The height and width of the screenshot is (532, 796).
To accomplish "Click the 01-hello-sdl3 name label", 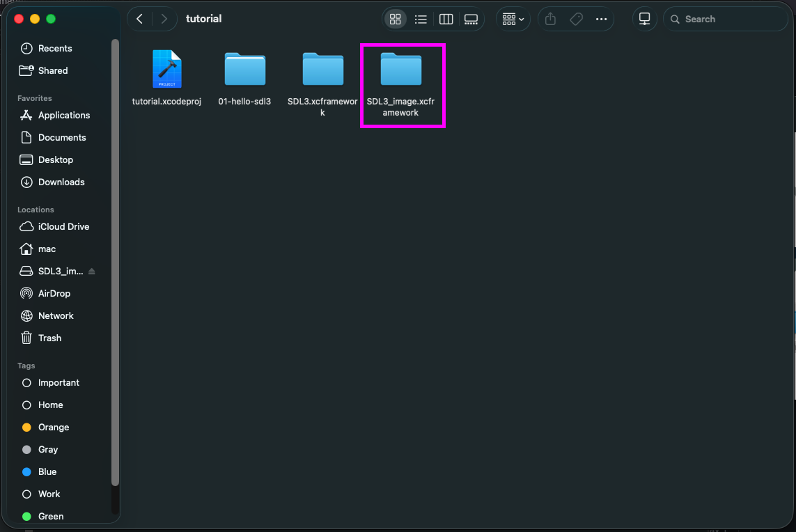I will 244,102.
